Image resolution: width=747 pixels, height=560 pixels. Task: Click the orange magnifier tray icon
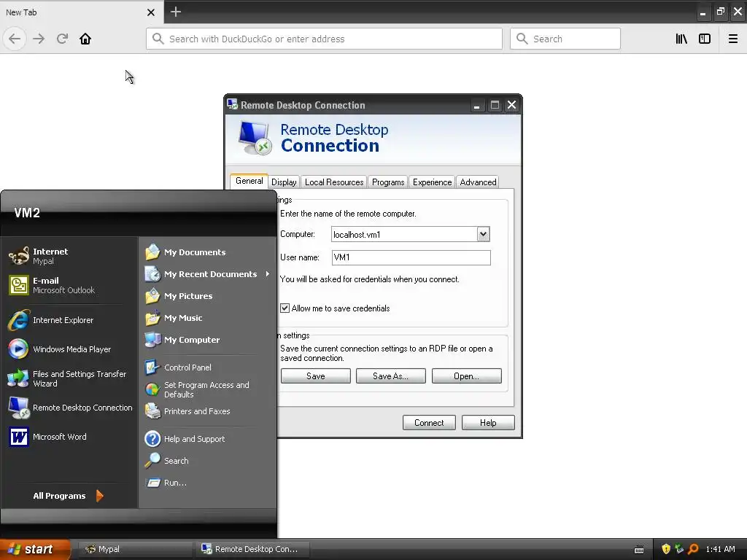pos(693,549)
